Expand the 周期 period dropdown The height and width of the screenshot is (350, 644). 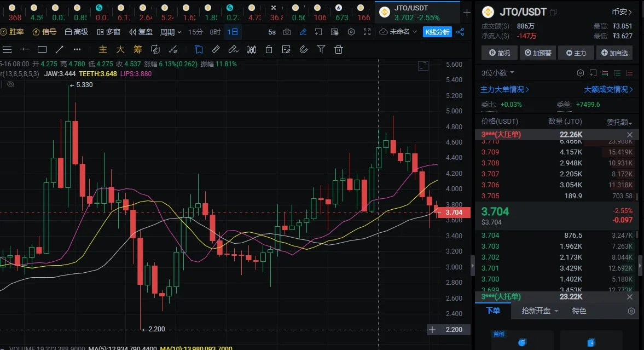(x=171, y=32)
